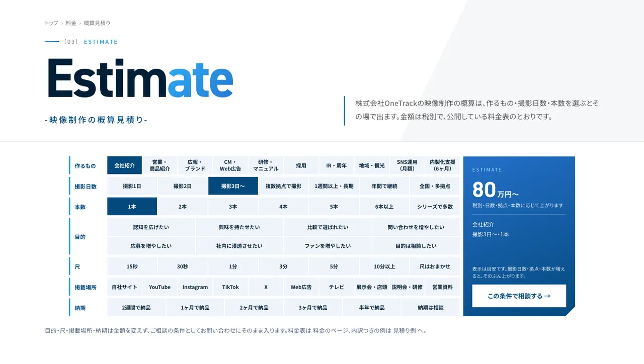
Task: Choose 6本以上 for number of videos
Action: tap(384, 207)
